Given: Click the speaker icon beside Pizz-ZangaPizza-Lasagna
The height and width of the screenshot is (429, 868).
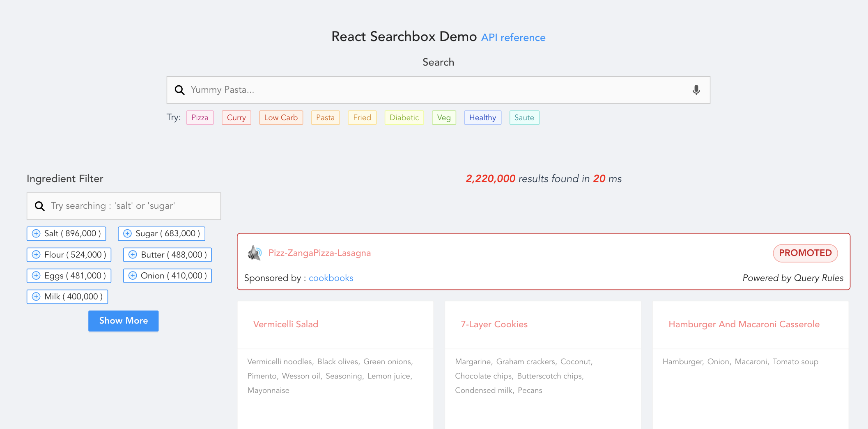Looking at the screenshot, I should 255,253.
